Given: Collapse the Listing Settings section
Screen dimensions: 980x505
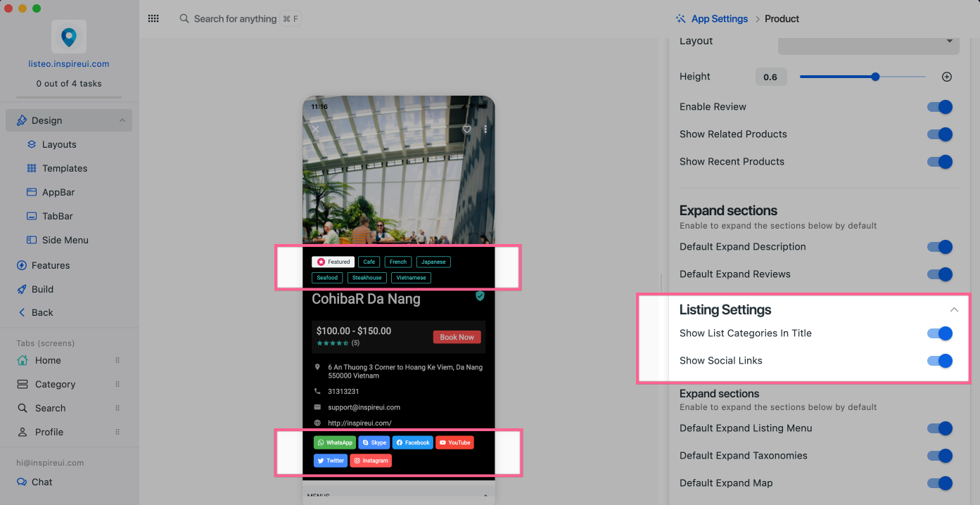Looking at the screenshot, I should [x=954, y=309].
